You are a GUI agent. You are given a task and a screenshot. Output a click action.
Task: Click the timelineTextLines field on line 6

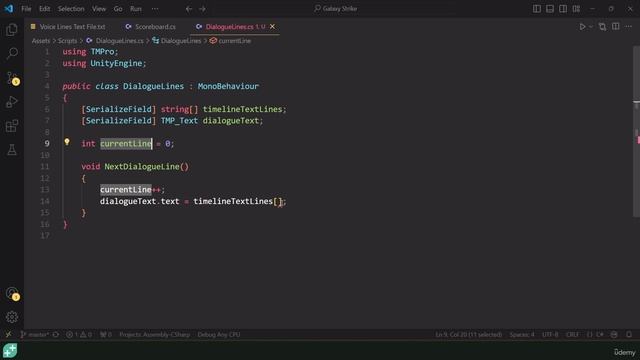point(242,109)
